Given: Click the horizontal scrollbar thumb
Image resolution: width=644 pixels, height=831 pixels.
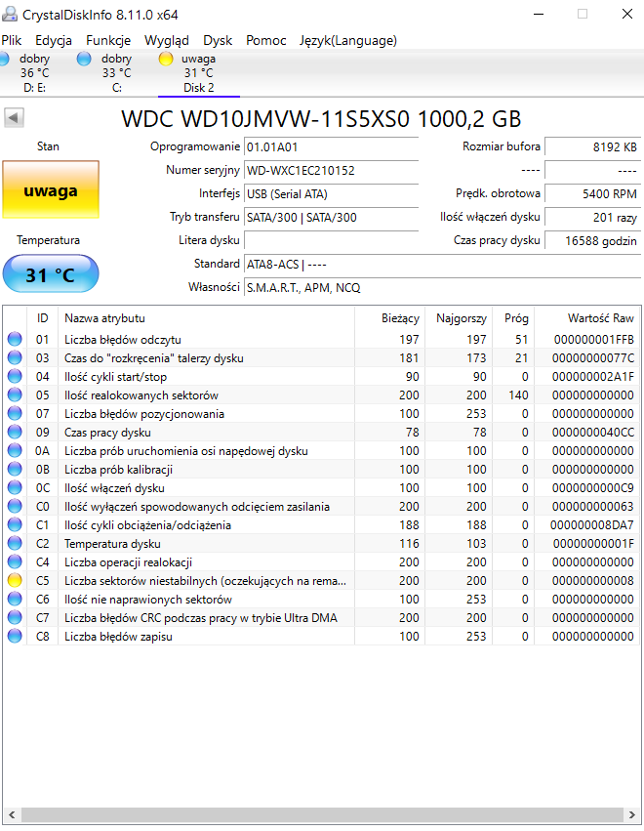Looking at the screenshot, I should tap(321, 814).
